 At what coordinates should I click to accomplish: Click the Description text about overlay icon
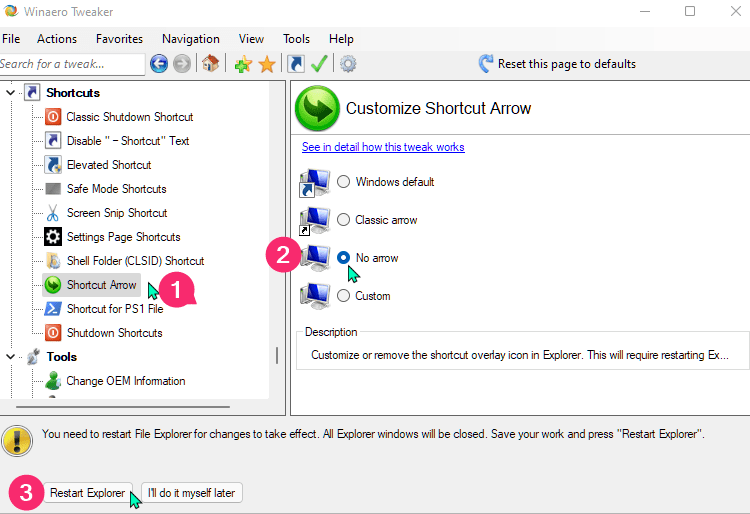coord(520,355)
